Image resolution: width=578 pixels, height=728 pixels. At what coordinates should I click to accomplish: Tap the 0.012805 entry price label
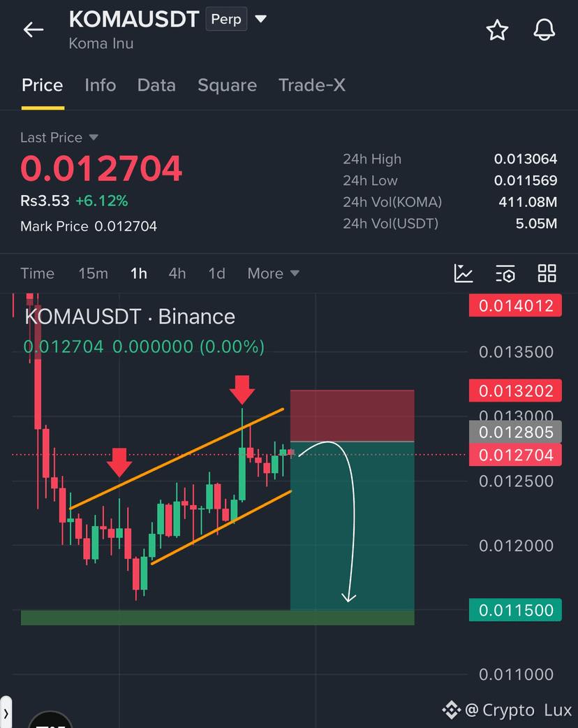(x=515, y=432)
